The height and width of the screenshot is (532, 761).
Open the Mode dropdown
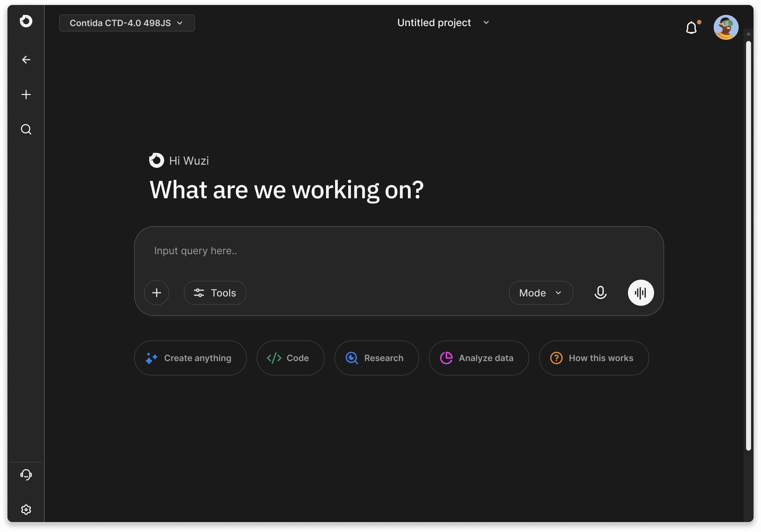coord(541,292)
